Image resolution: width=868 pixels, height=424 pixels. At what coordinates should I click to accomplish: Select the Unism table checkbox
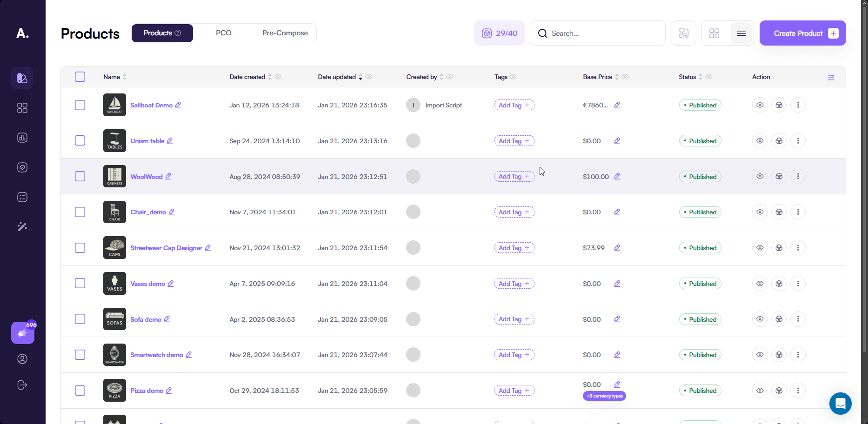pyautogui.click(x=80, y=140)
